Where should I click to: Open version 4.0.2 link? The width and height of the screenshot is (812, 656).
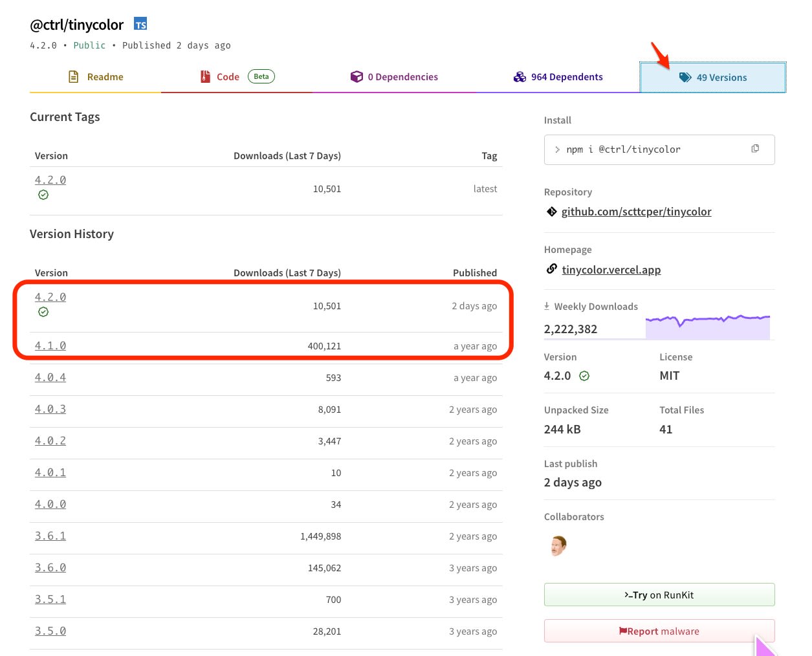[50, 441]
